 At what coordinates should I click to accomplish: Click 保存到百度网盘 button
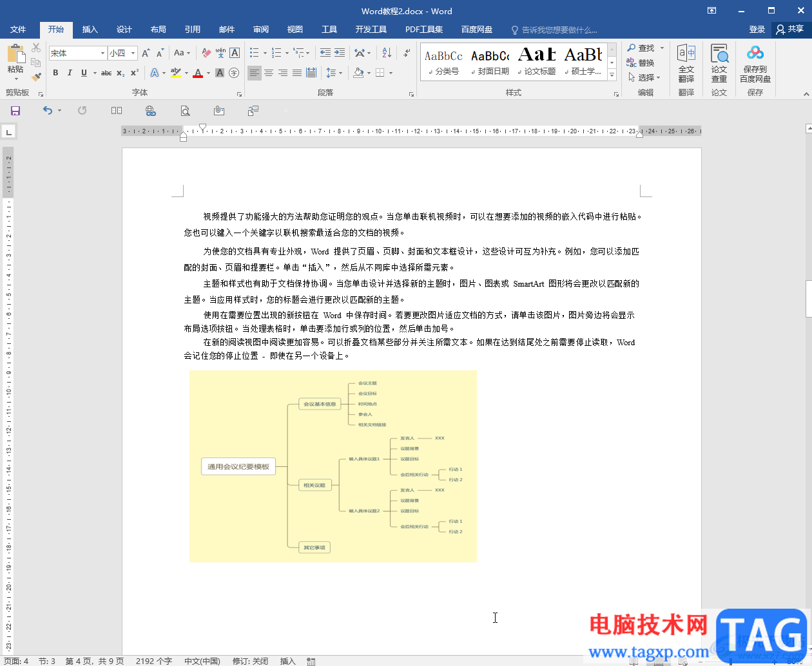755,64
